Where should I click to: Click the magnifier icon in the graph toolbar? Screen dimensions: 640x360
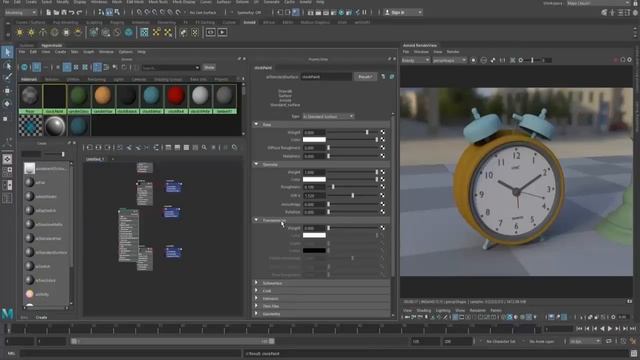tap(204, 147)
